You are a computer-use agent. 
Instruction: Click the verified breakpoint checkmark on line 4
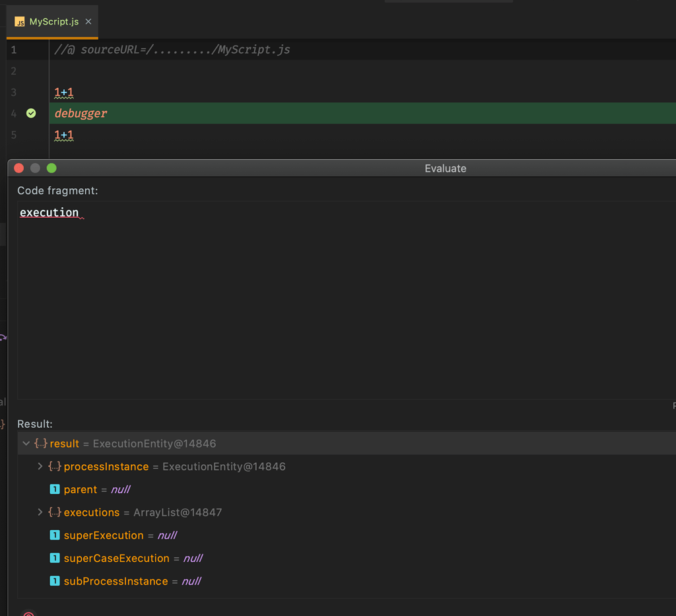(x=30, y=113)
